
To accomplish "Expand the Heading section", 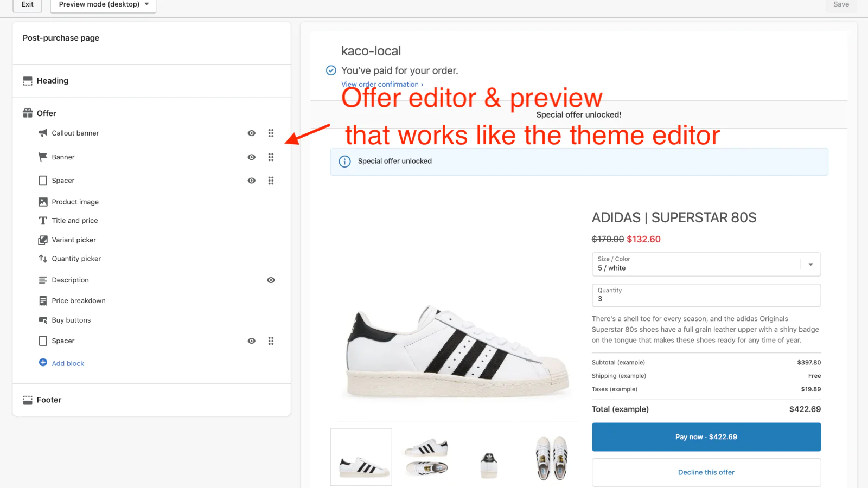I will pos(53,81).
